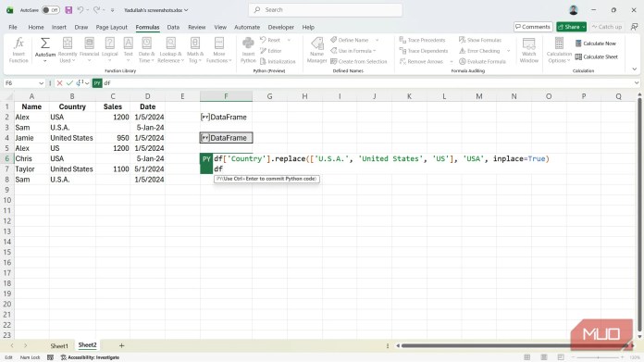Add a new sheet with plus button
This screenshot has height=362, width=644.
coord(121,345)
